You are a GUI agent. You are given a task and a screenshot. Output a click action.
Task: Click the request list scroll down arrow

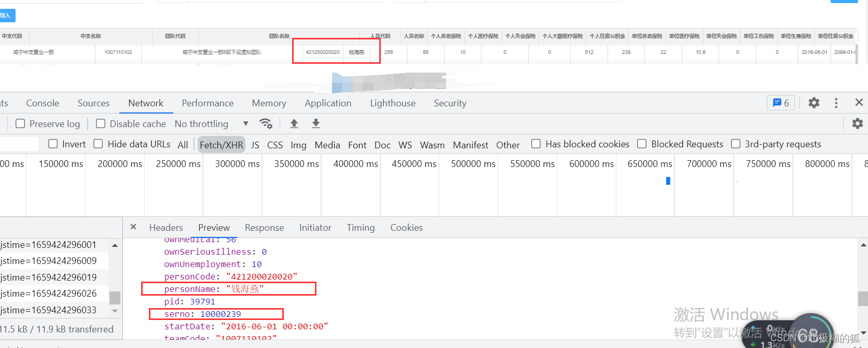click(x=115, y=311)
